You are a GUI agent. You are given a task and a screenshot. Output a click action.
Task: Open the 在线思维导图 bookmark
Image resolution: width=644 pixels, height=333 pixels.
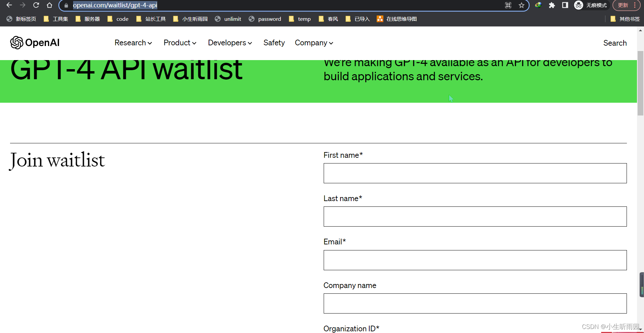tap(397, 19)
